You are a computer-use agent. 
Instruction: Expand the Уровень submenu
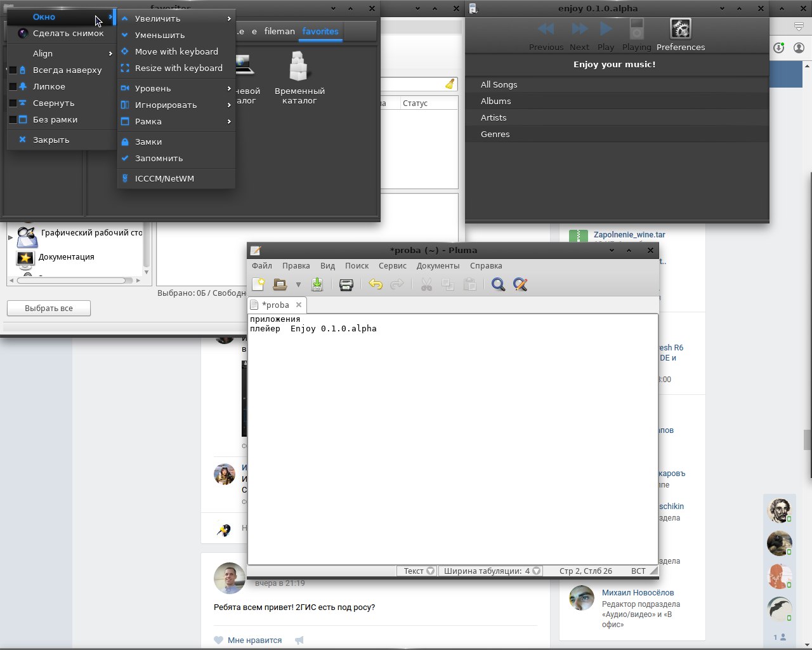pyautogui.click(x=176, y=89)
